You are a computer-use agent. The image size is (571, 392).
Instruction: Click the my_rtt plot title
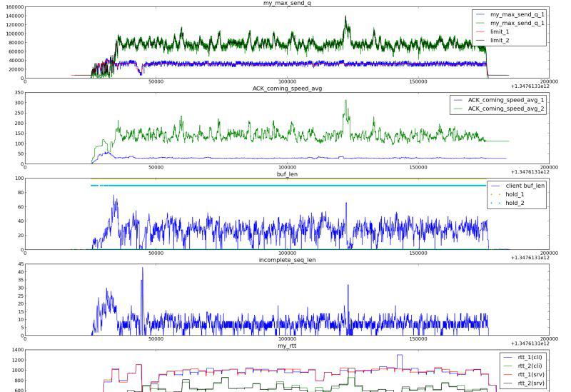[x=287, y=346]
